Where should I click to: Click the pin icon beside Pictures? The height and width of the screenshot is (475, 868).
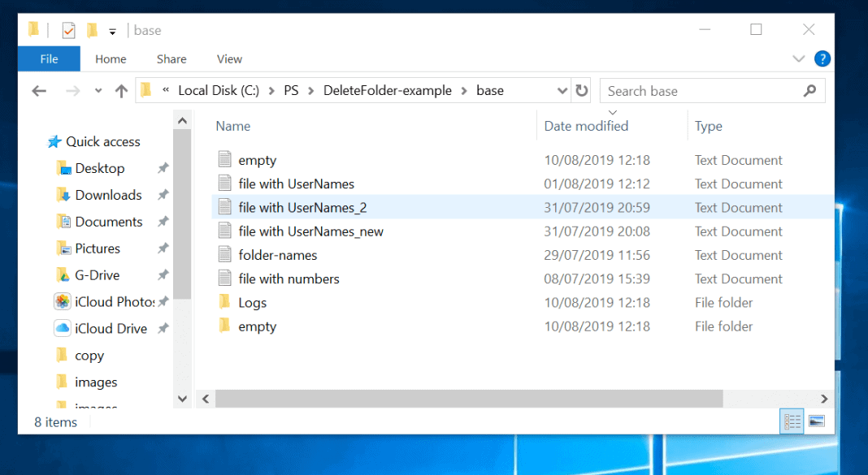(x=163, y=248)
